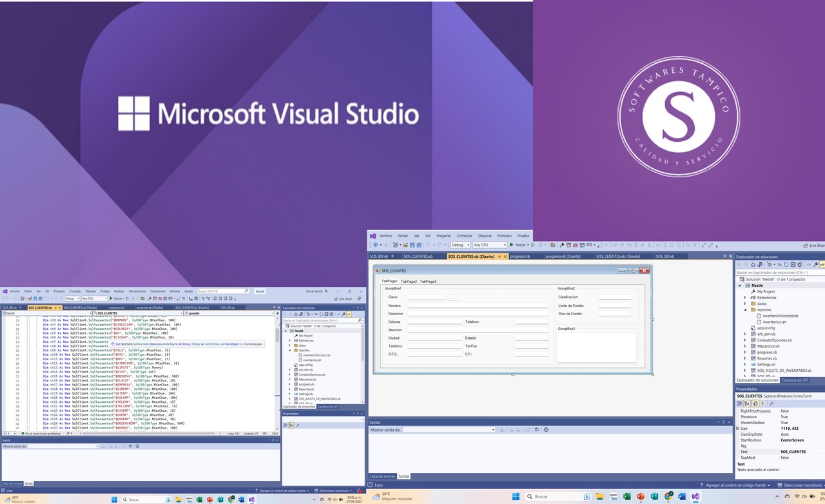Switch to progreso.vb [Diseño] tab in left window
This screenshot has width=825, height=504.
[150, 307]
